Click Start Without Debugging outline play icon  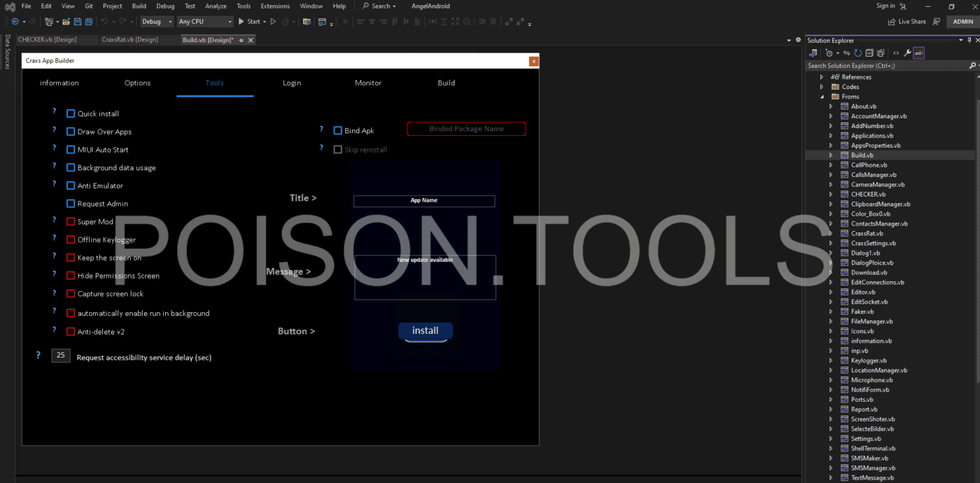tap(273, 22)
